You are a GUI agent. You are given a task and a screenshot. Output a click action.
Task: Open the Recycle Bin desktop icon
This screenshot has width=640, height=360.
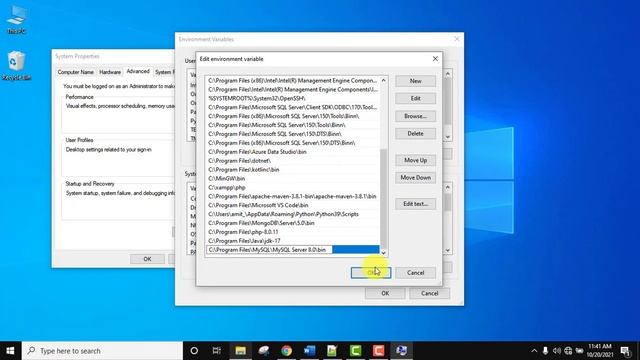pos(16,65)
